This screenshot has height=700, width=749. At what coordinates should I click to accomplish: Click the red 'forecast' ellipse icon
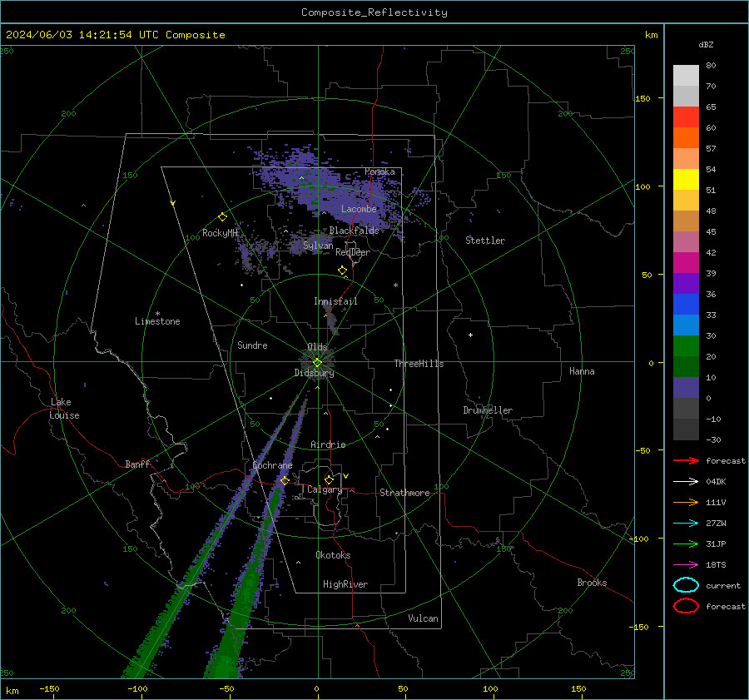pyautogui.click(x=686, y=606)
